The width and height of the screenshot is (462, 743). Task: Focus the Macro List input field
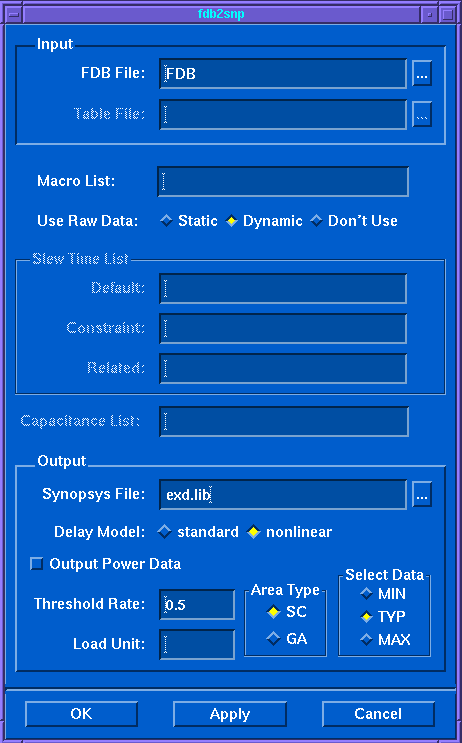pyautogui.click(x=283, y=181)
